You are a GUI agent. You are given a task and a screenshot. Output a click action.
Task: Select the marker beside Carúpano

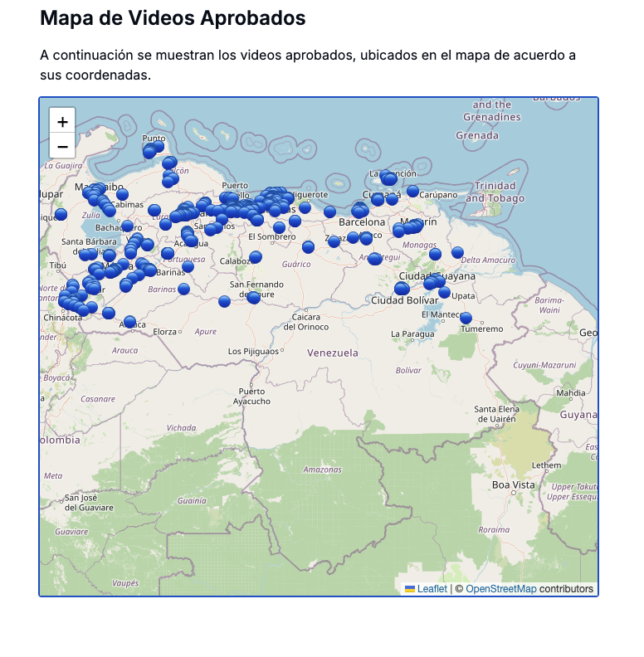click(x=413, y=191)
